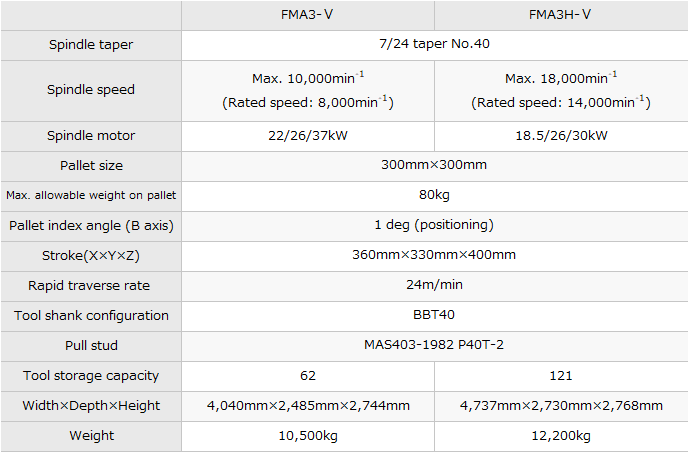Select the tool storage capacity 62 cell
This screenshot has width=688, height=452.
307,376
